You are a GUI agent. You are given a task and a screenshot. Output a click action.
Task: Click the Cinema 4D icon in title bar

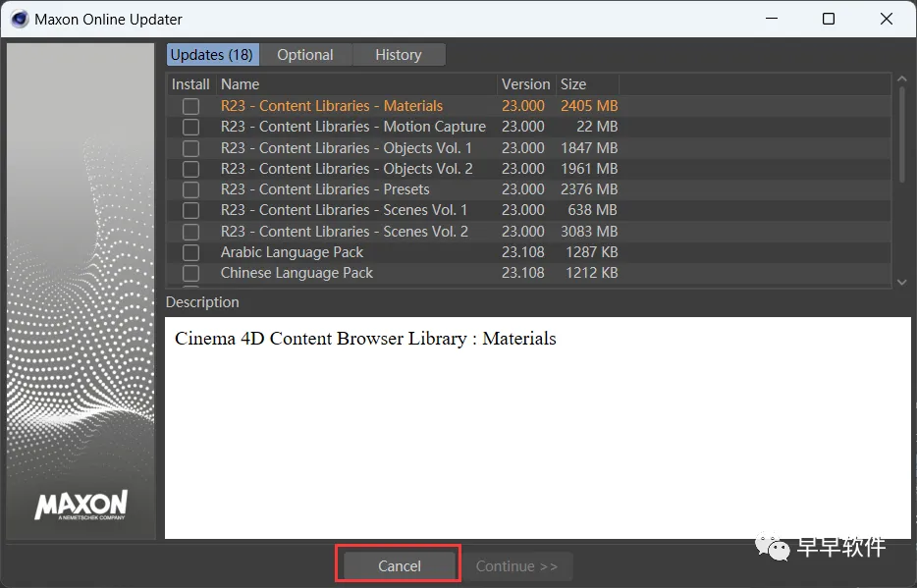[20, 19]
